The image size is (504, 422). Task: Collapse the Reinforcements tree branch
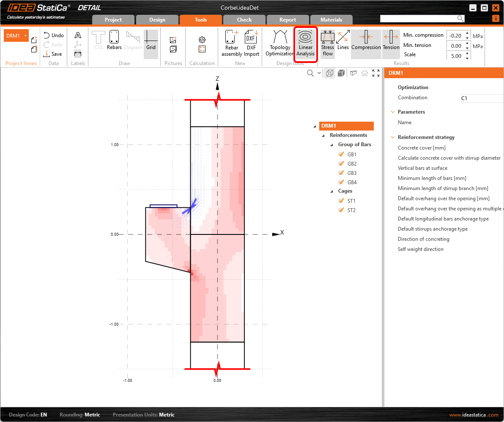pyautogui.click(x=322, y=135)
